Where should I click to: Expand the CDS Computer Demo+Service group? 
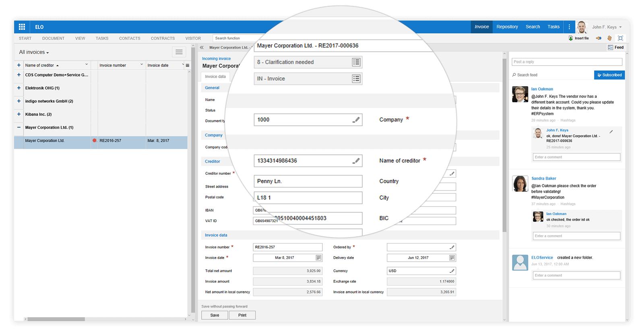click(19, 75)
